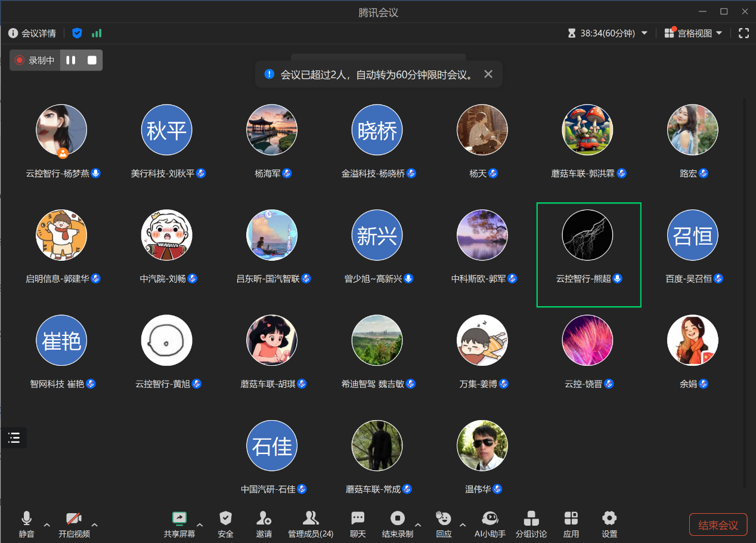The width and height of the screenshot is (756, 543).
Task: Open Breakout Rooms (分组讨论)
Action: click(x=531, y=519)
